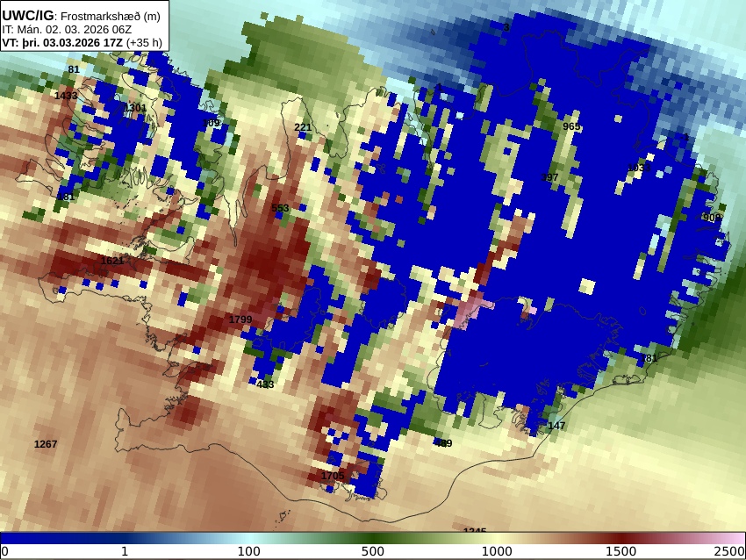Select the map value 909
The height and width of the screenshot is (560, 746).
pos(712,218)
